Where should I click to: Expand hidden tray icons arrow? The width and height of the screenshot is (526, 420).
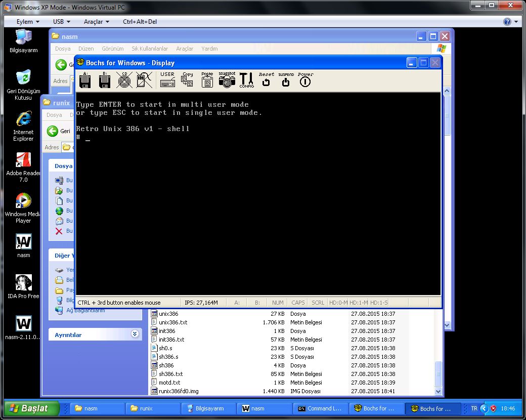(484, 408)
